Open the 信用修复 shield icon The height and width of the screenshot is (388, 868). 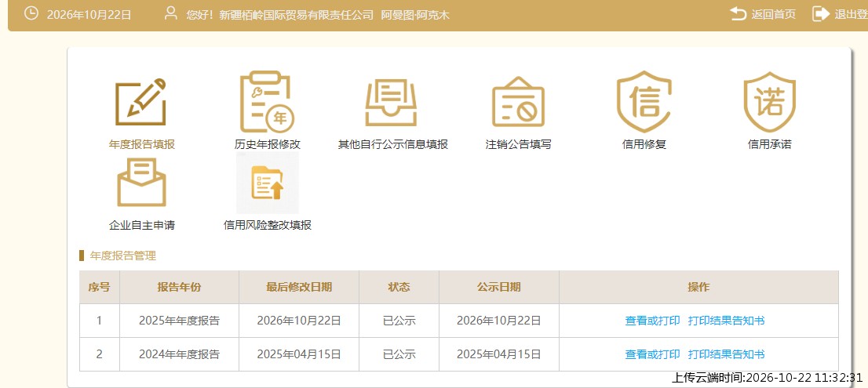coord(644,102)
